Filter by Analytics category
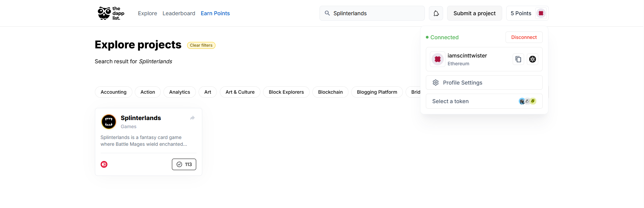644x208 pixels. pos(180,92)
